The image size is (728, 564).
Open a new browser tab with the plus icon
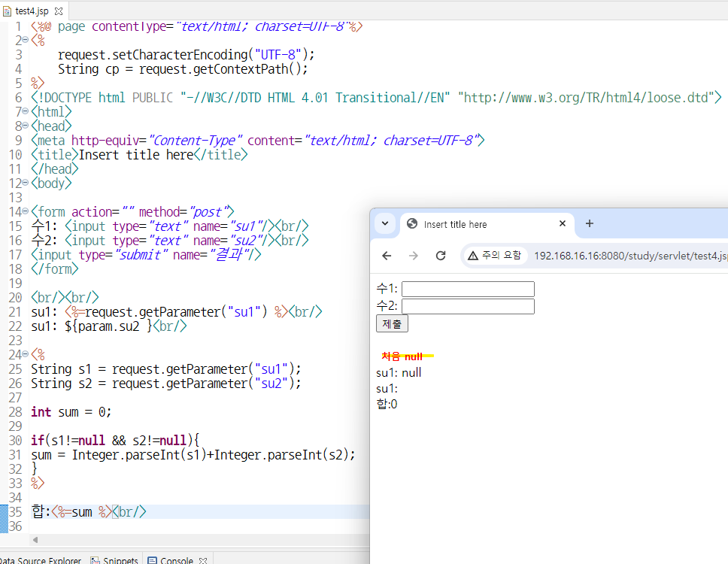pos(589,224)
